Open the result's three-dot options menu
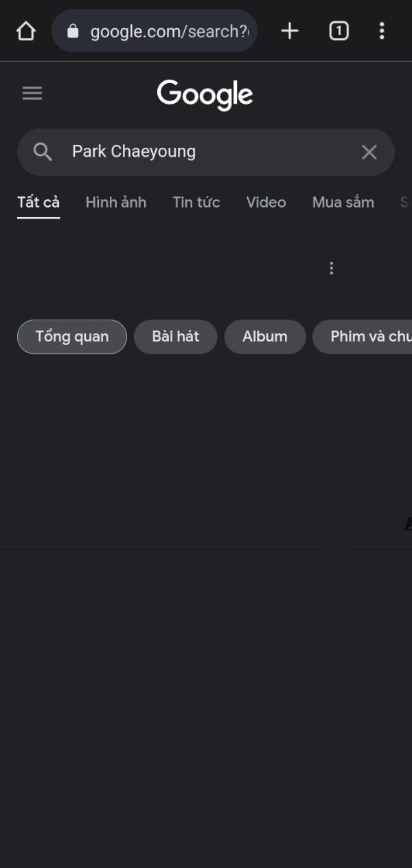412x868 pixels. [x=332, y=268]
